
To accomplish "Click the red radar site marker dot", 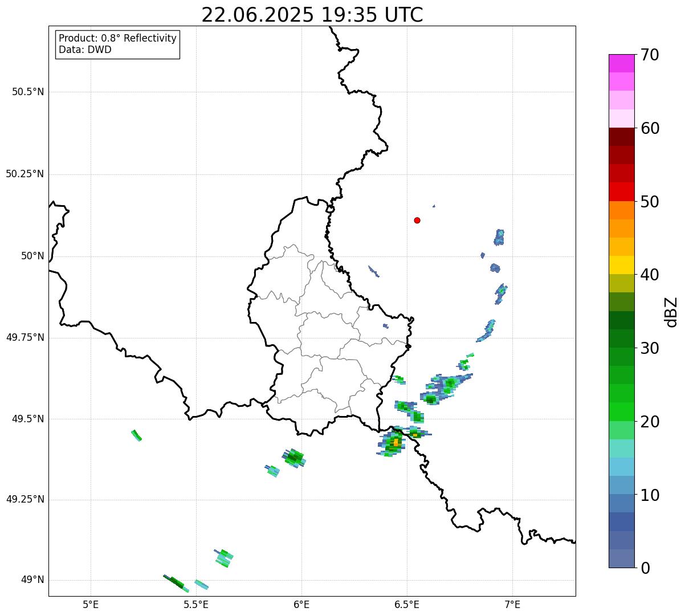I will point(417,220).
